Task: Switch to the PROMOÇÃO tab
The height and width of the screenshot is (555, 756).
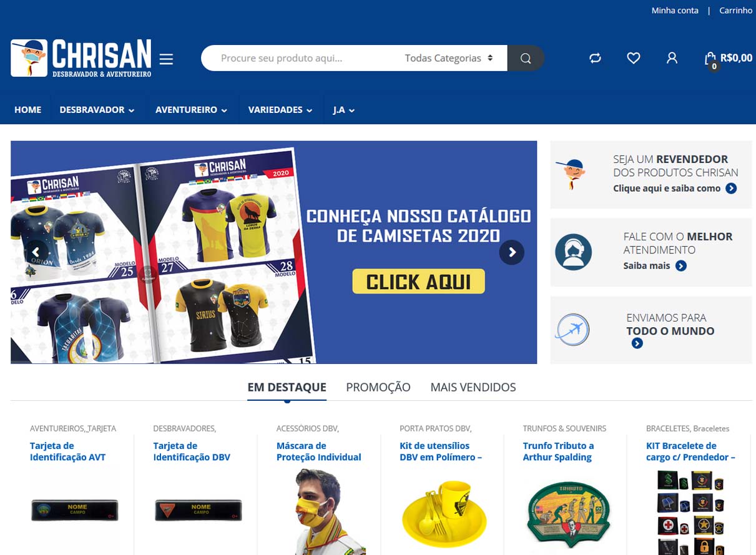Action: click(378, 387)
